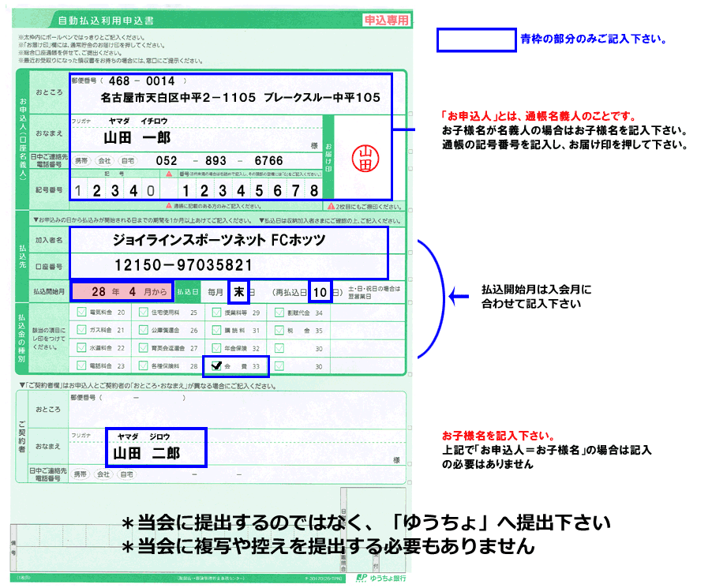Click the green 払込日 label
Screen dimensions: 712x588
click(188, 292)
